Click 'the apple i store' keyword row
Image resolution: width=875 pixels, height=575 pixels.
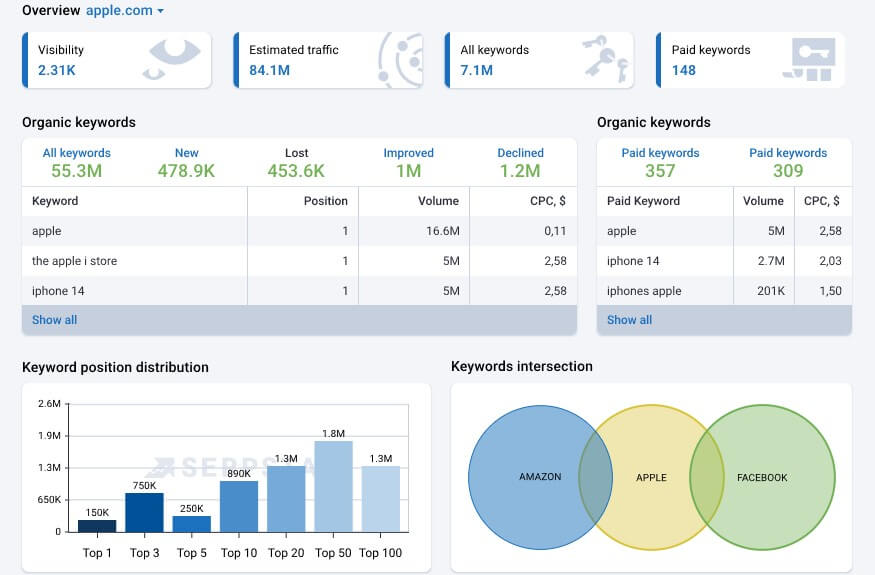coord(299,261)
